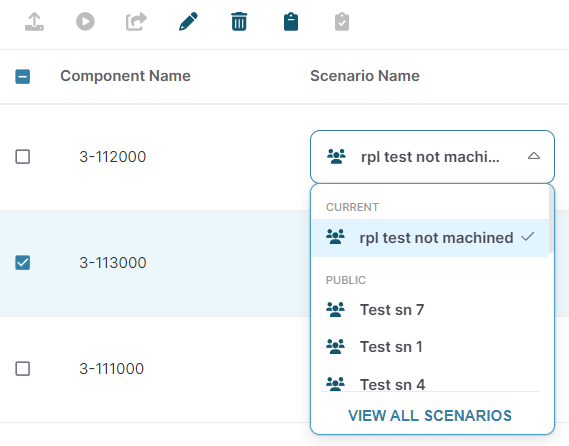
Task: Collapse the scenario dropdown with the up chevron
Action: point(534,156)
